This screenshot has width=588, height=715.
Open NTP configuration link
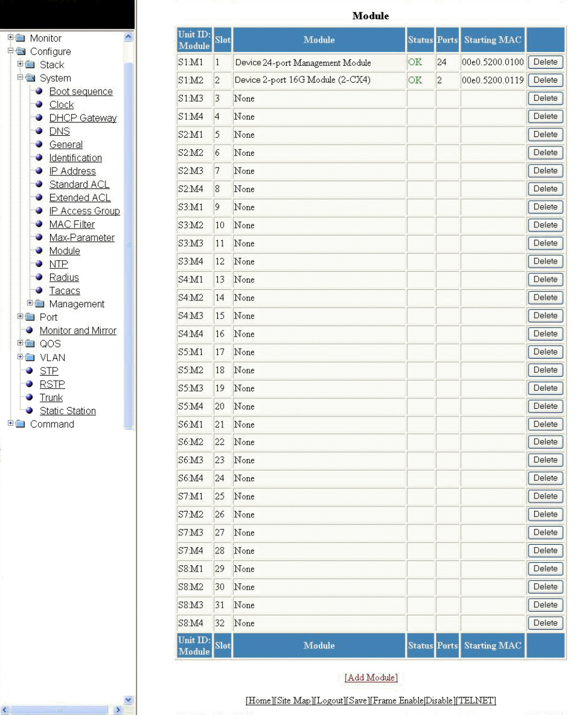coord(59,264)
